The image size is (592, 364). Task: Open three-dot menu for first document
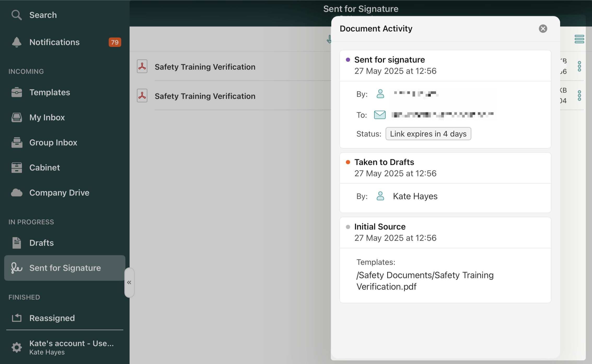(579, 66)
